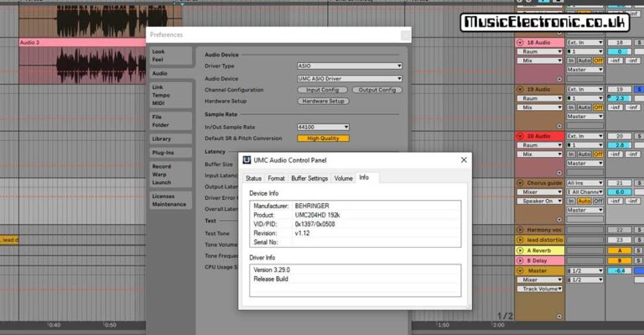Image resolution: width=644 pixels, height=335 pixels.
Task: Switch to the Format tab
Action: (x=276, y=178)
